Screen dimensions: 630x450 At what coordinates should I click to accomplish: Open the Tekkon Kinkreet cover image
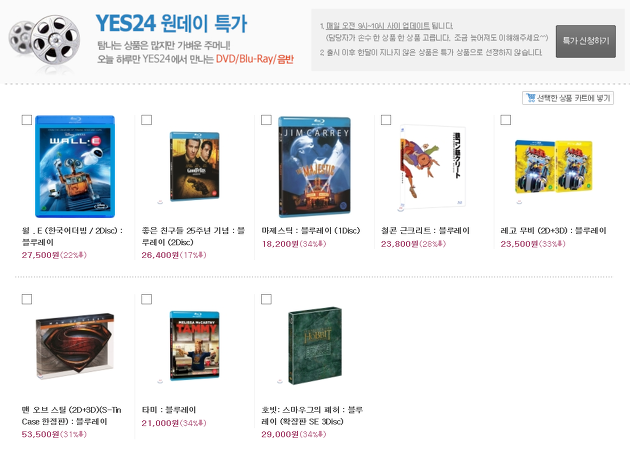(432, 166)
